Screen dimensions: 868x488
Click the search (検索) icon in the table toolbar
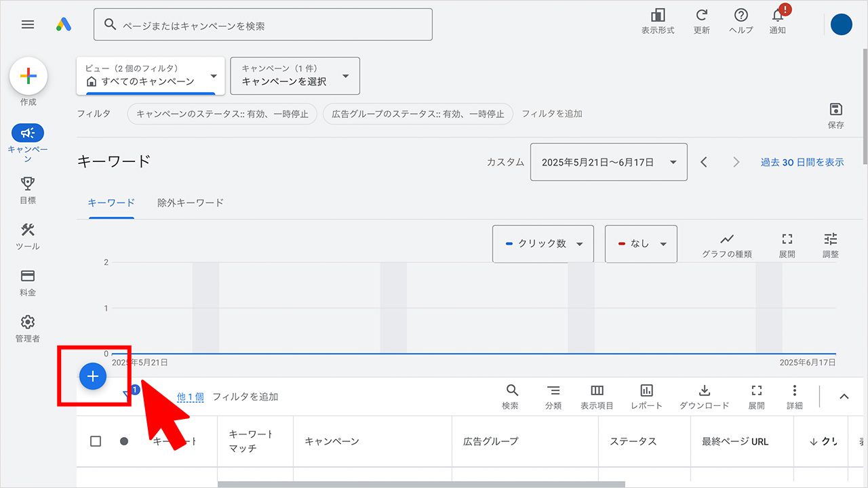pyautogui.click(x=511, y=391)
